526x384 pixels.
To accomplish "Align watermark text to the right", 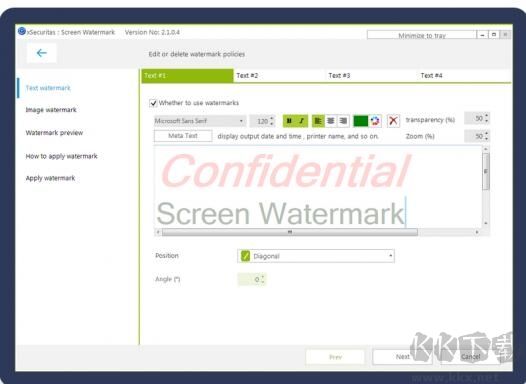I will [x=343, y=121].
